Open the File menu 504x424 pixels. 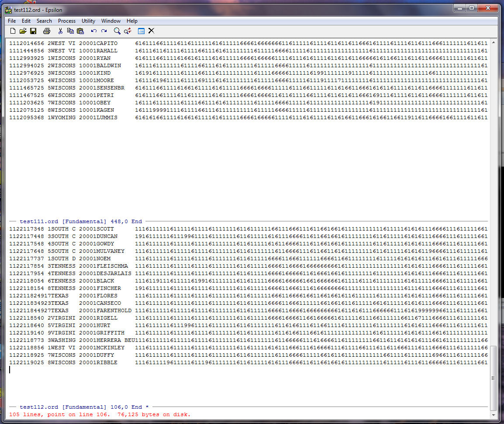coord(12,21)
